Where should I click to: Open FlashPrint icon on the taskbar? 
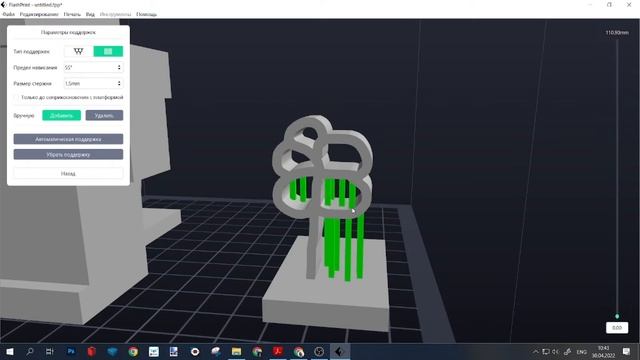pos(340,351)
